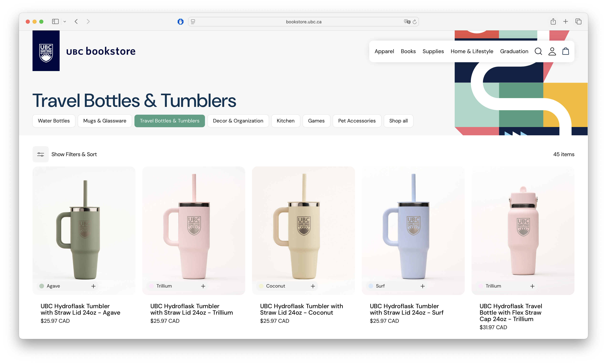Open the pink travel bottle image
The width and height of the screenshot is (607, 364).
[523, 231]
